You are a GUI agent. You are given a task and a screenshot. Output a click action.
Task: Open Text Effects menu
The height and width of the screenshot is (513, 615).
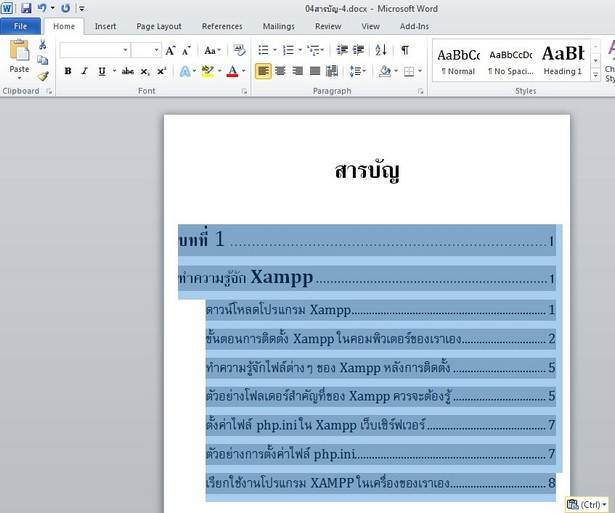tap(187, 71)
